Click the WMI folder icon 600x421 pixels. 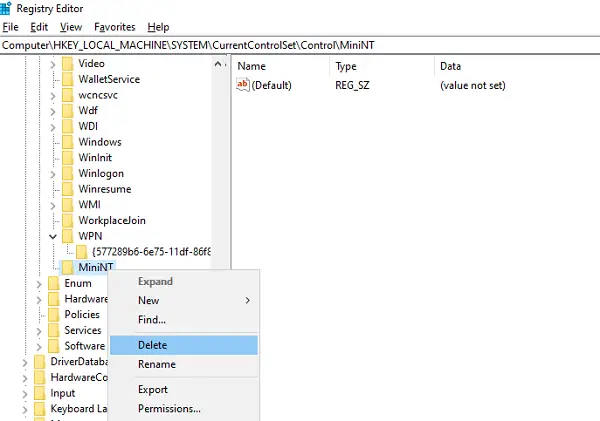[67, 205]
